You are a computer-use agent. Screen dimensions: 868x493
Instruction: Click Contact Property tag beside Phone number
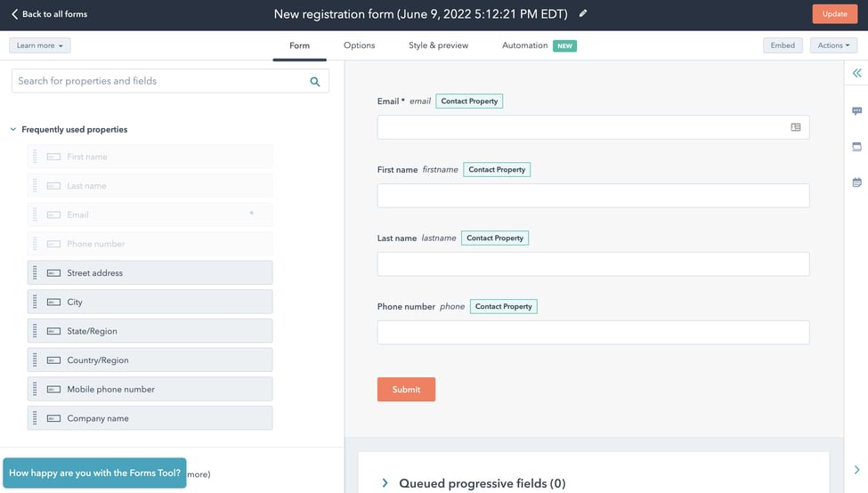point(504,306)
